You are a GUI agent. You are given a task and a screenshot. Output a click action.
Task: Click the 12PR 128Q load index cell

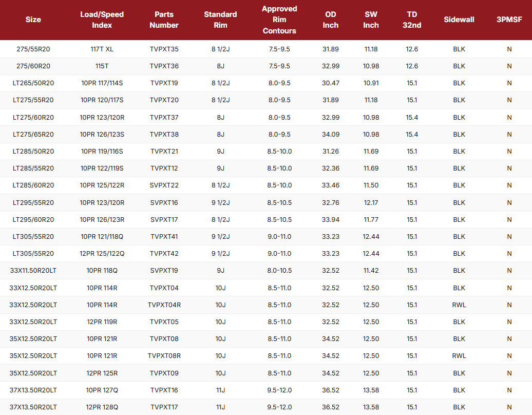(102, 407)
